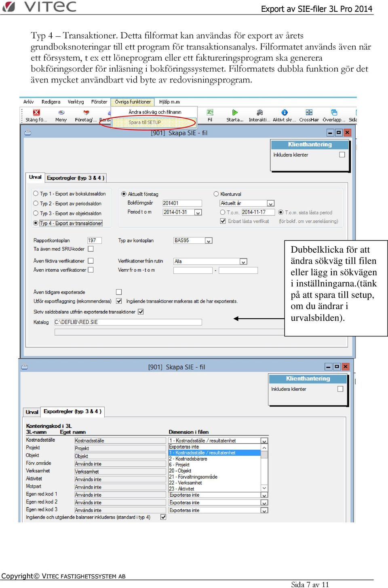Screen dimensions: 388x588
Task: Click the green Starta play icon
Action: tap(235, 112)
